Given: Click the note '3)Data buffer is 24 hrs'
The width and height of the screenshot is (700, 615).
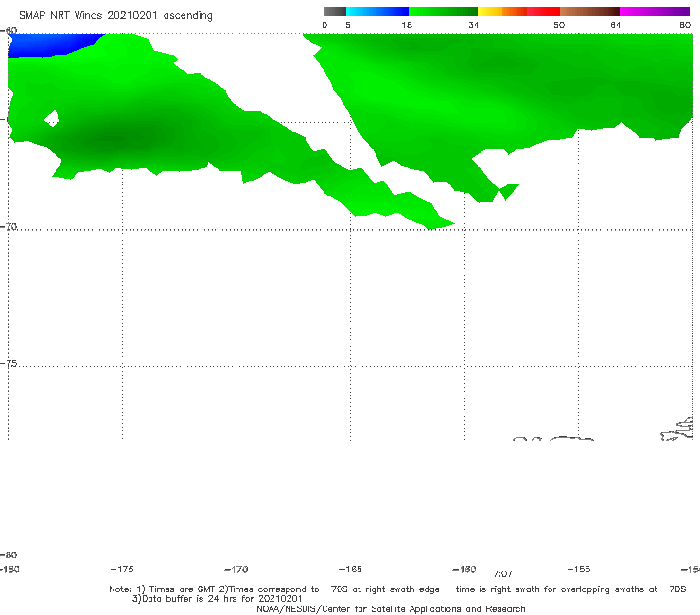Looking at the screenshot, I should [x=217, y=599].
